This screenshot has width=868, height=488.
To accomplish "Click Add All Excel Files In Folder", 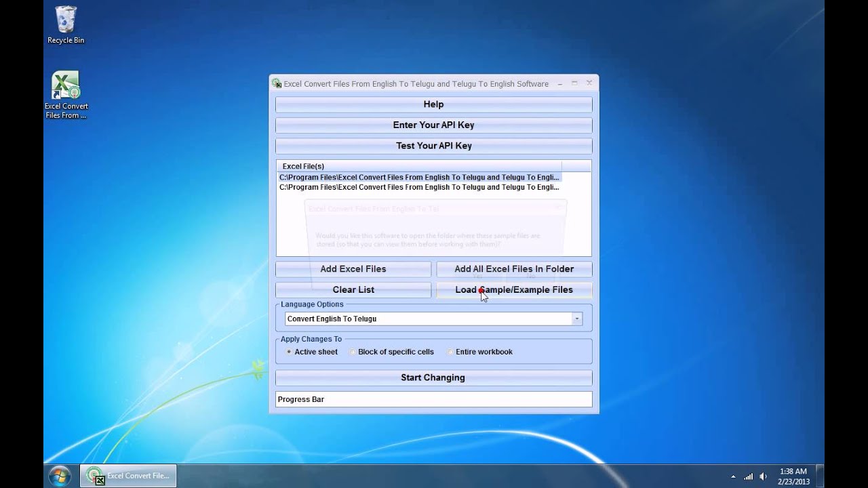I will [x=514, y=269].
